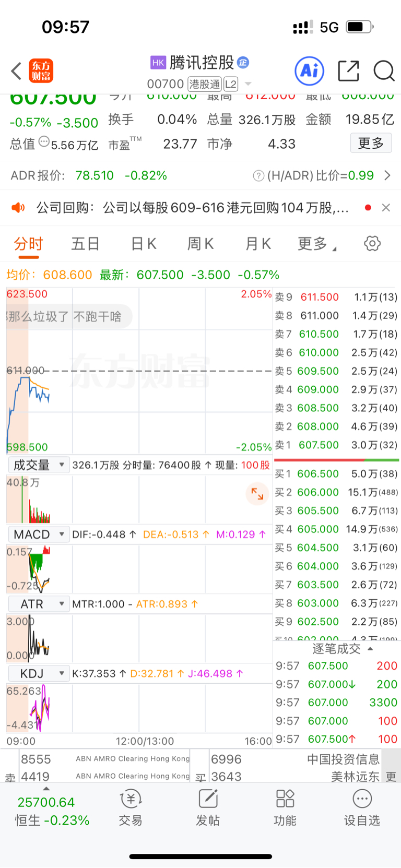Select 买4 605.000 bid row
Screen dimensions: 401x868
pos(336,529)
